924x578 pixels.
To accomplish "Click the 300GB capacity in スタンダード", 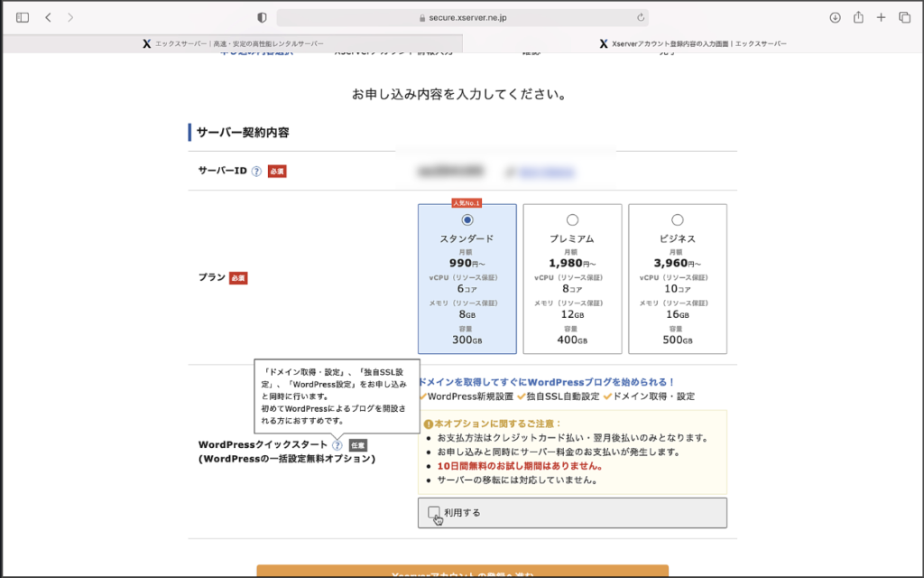I will (467, 340).
